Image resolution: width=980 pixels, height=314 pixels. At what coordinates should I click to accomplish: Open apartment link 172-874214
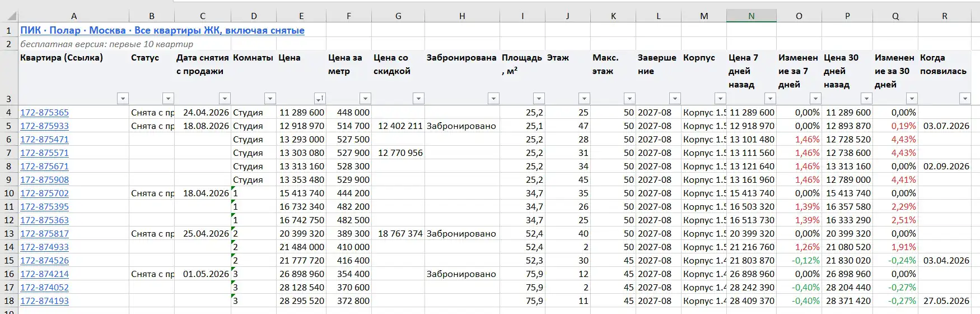click(x=44, y=274)
